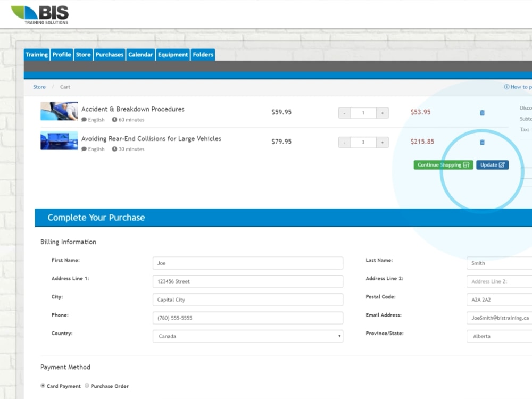The height and width of the screenshot is (399, 532).
Task: Click the 60 minutes duration label
Action: tap(128, 120)
